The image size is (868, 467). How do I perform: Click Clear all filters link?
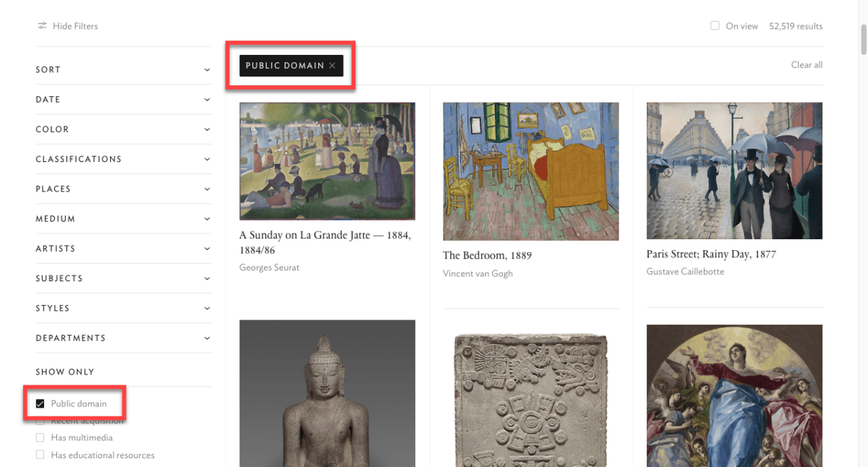click(807, 65)
